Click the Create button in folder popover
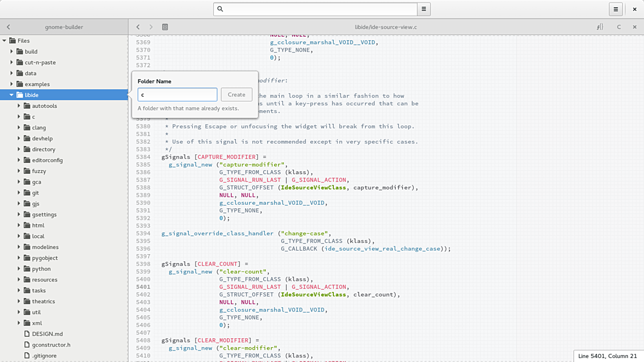644x362 pixels. [x=236, y=94]
